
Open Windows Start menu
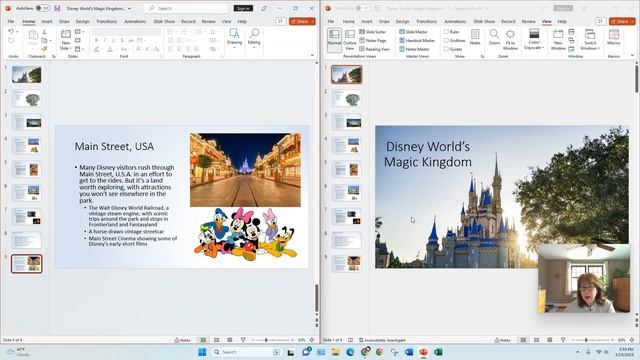click(202, 352)
